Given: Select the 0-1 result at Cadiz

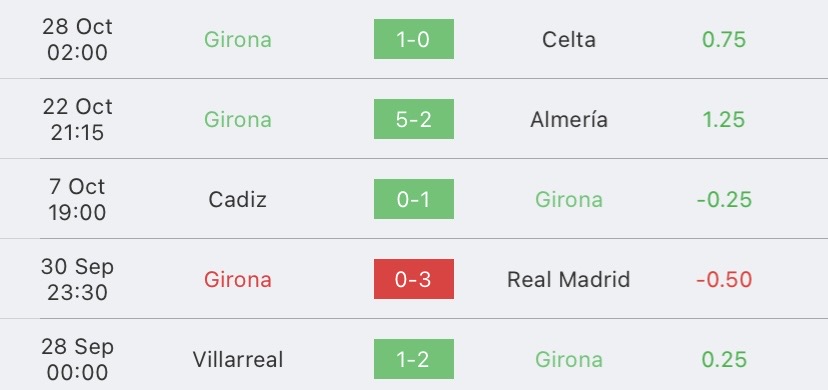Looking at the screenshot, I should (413, 199).
